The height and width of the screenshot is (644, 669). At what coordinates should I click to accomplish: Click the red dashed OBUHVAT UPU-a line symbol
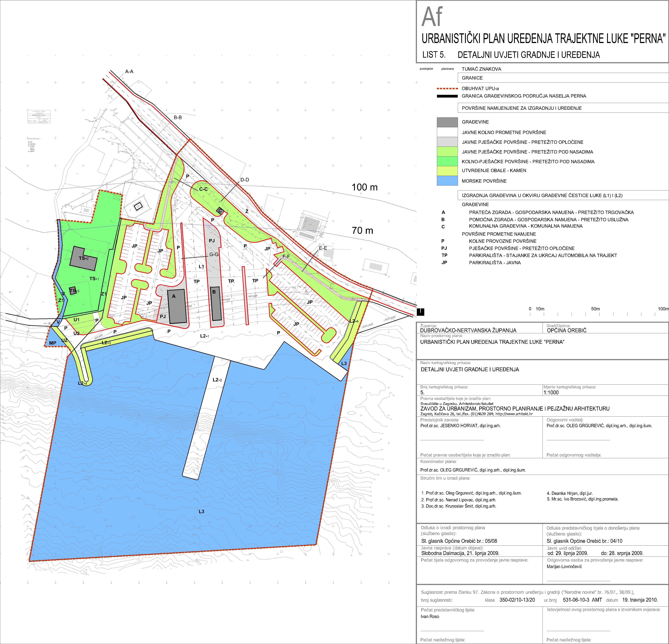(447, 88)
